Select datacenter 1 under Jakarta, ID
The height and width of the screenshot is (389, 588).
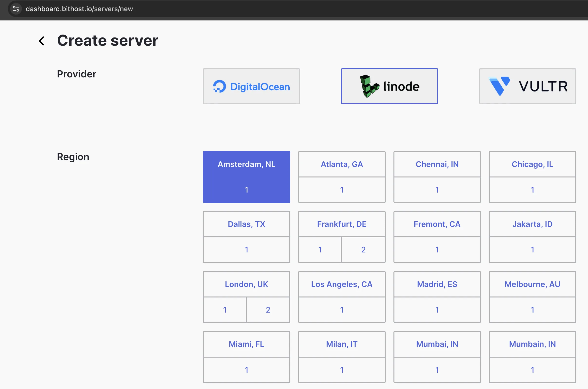pyautogui.click(x=532, y=250)
